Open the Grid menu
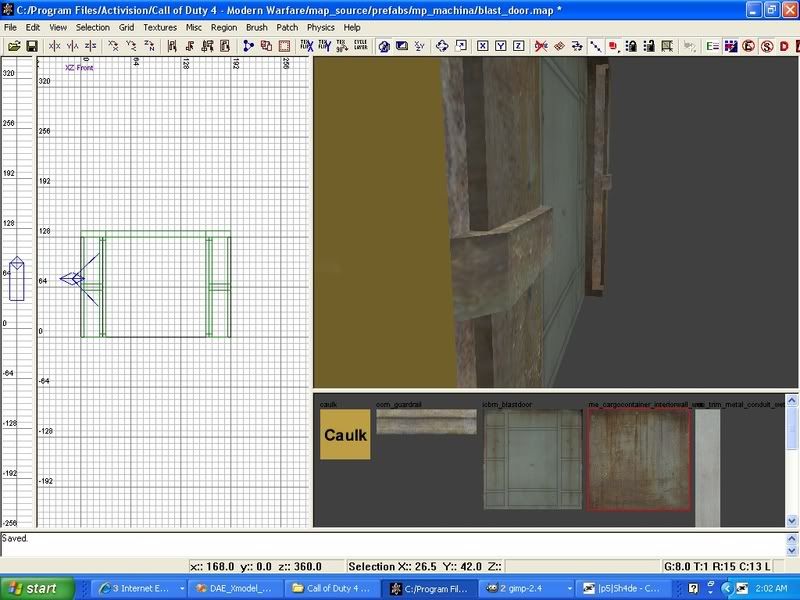This screenshot has width=800, height=600. coord(127,28)
